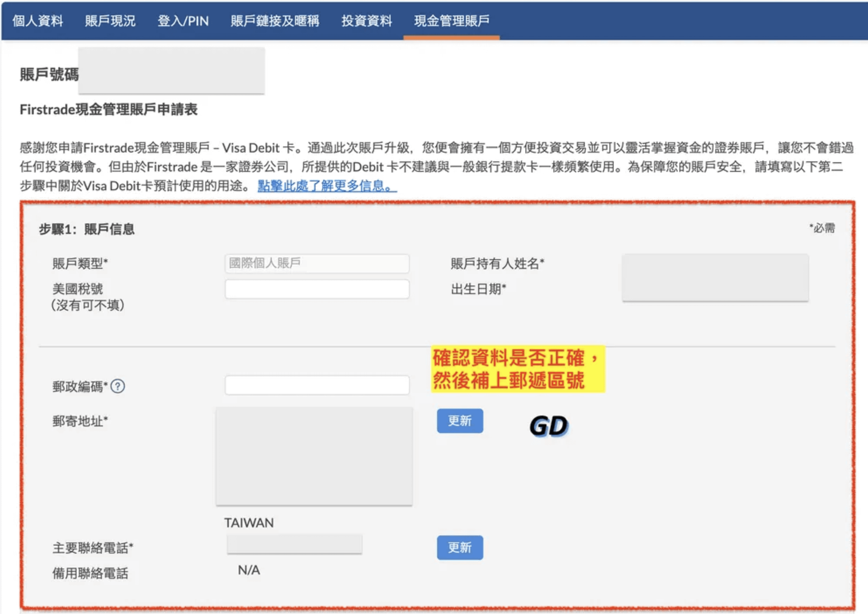Screen dimensions: 868x614
Task: Click the GD watermark logo
Action: pyautogui.click(x=548, y=426)
